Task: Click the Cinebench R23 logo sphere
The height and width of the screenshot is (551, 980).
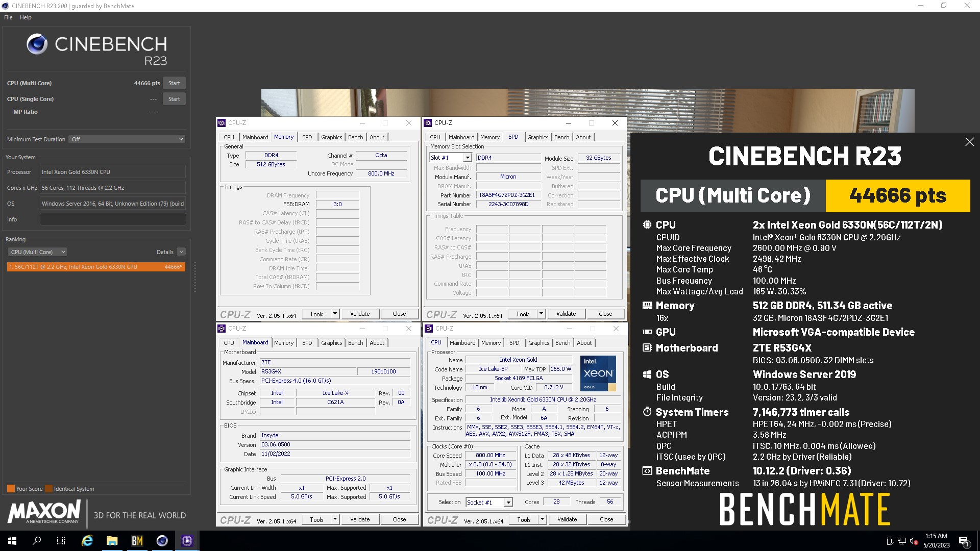Action: point(37,44)
